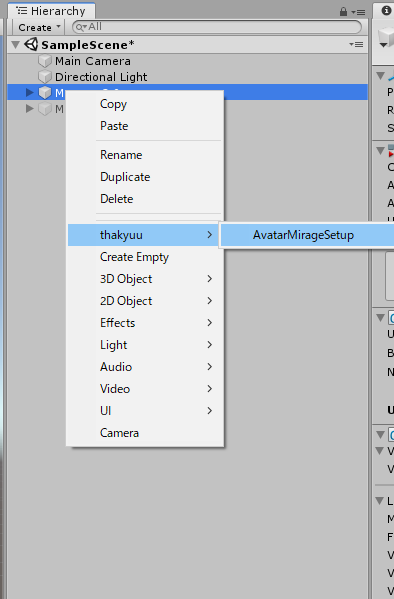Viewport: 394px width, 599px height.
Task: Click the cube icon of the greyed-out object
Action: tap(45, 109)
